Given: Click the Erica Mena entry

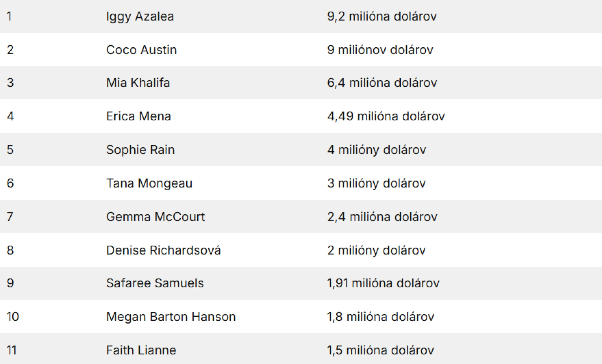Looking at the screenshot, I should tap(138, 116).
